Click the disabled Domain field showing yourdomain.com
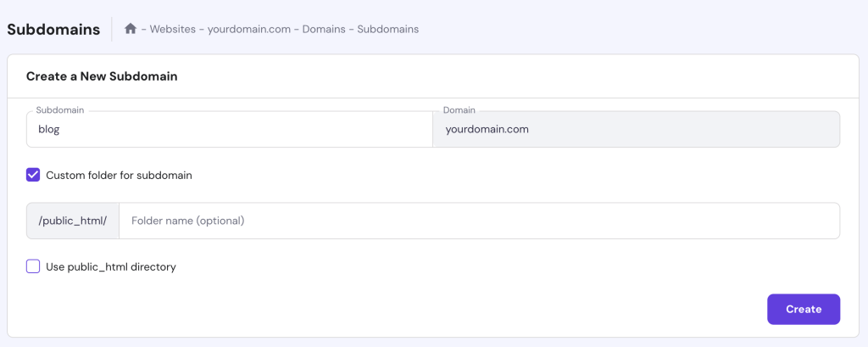 (636, 130)
